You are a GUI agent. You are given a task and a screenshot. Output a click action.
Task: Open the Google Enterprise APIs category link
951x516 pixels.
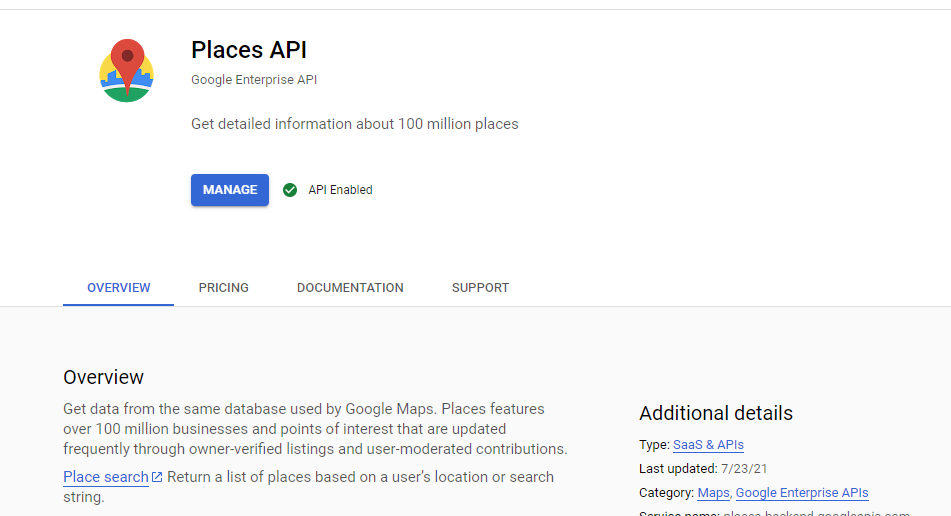[x=802, y=493]
